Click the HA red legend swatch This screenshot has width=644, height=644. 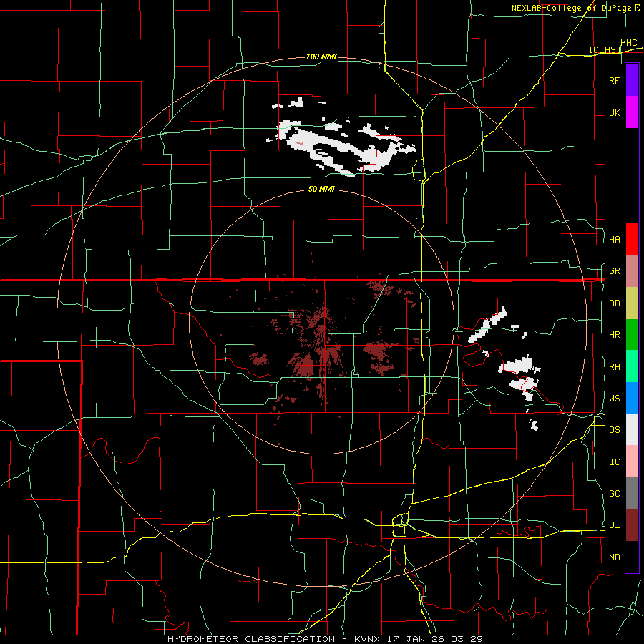click(x=632, y=239)
